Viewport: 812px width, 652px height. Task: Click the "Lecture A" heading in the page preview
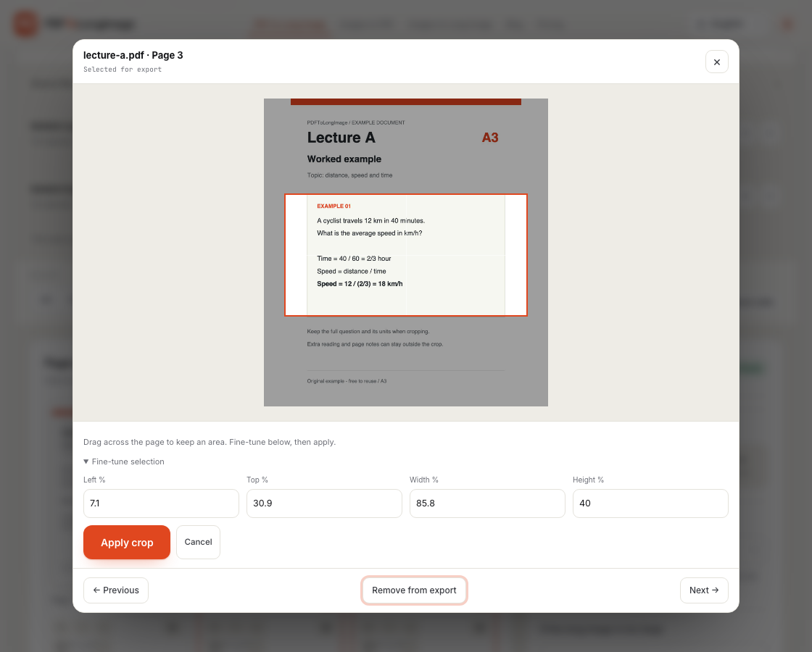pos(341,138)
